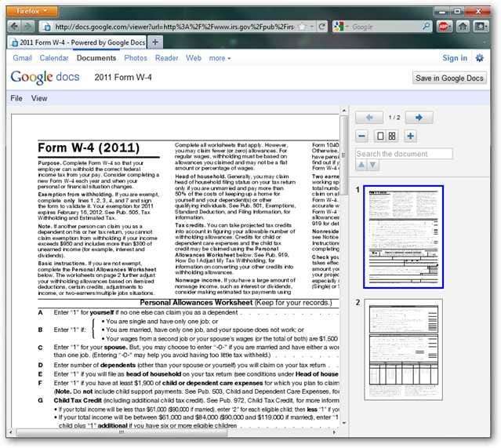Jump to next search result arrow
Screen dimensions: 501x448
point(373,166)
